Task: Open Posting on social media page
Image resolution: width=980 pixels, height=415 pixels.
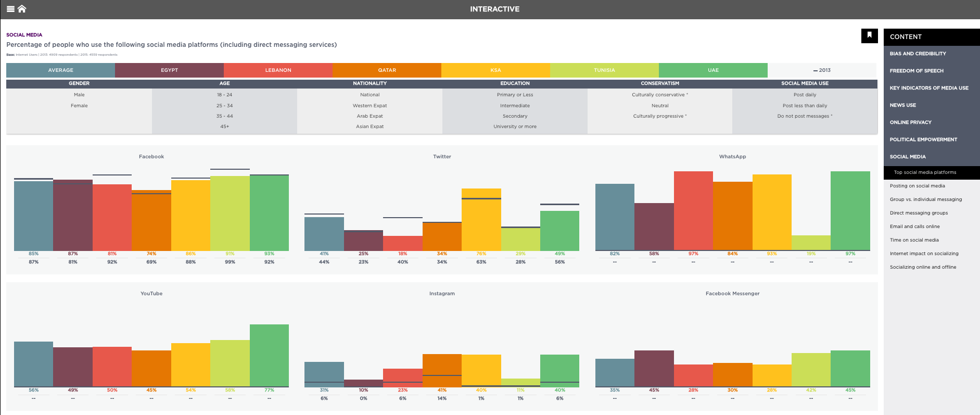Action: pyautogui.click(x=917, y=186)
